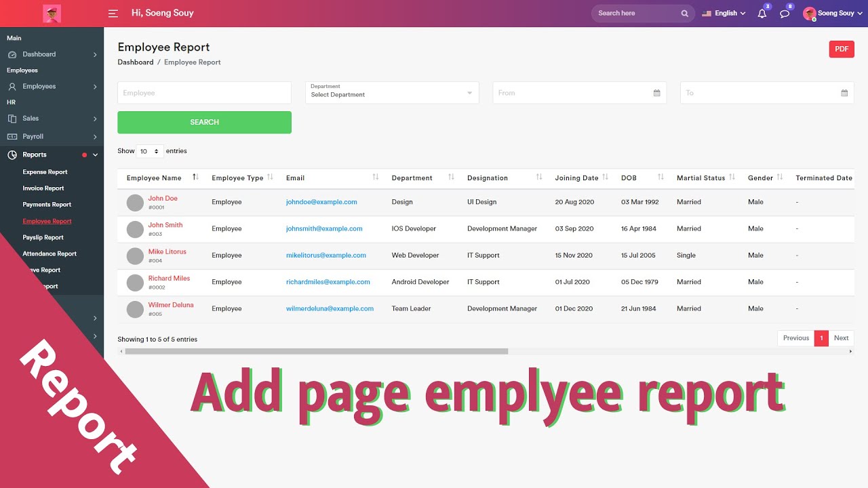Open notifications bell icon
The height and width of the screenshot is (488, 868).
coord(762,14)
